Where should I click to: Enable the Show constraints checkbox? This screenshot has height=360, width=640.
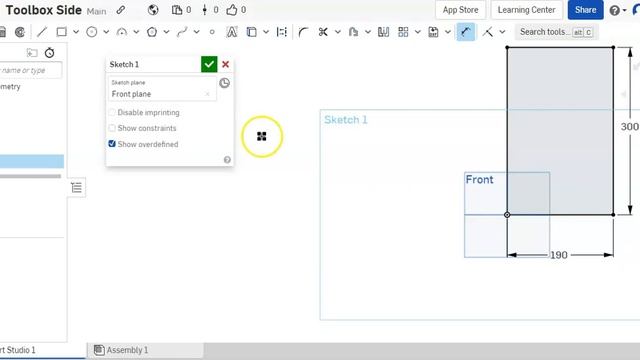point(112,128)
